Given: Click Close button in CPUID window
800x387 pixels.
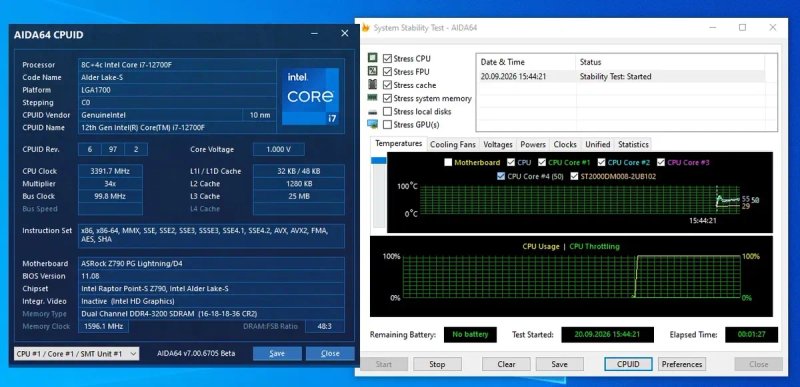Looking at the screenshot, I should point(330,353).
